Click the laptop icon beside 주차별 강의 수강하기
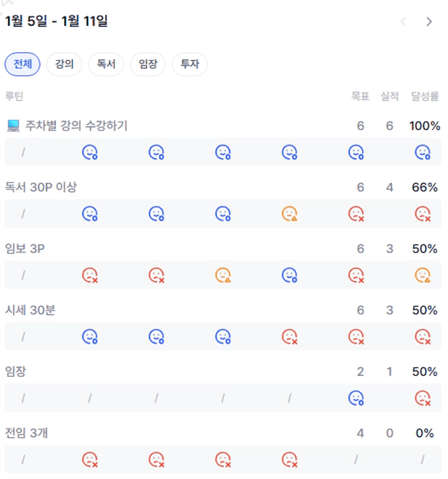The width and height of the screenshot is (448, 479). tap(13, 126)
